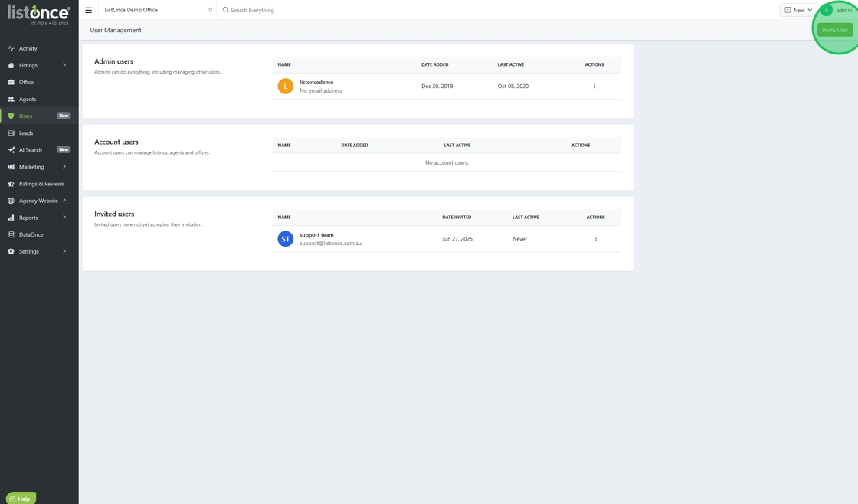Click the Office briefcase icon
Image resolution: width=858 pixels, height=504 pixels.
[x=11, y=82]
